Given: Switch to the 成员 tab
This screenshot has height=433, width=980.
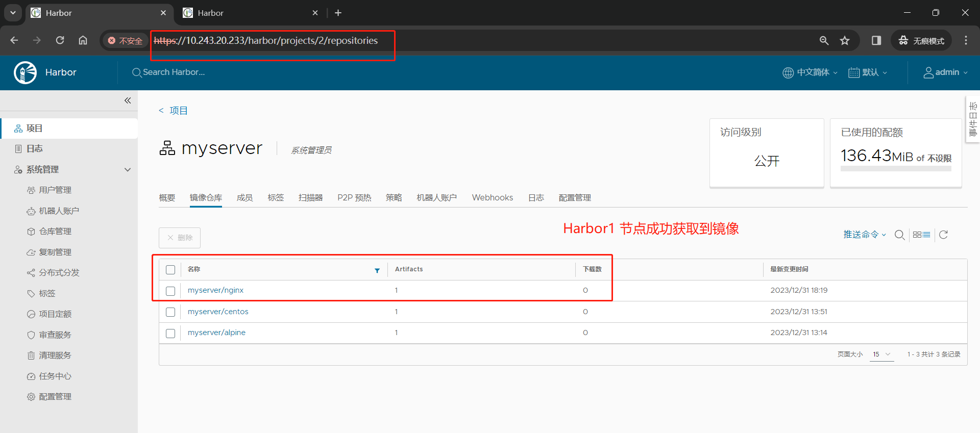Looking at the screenshot, I should 245,198.
